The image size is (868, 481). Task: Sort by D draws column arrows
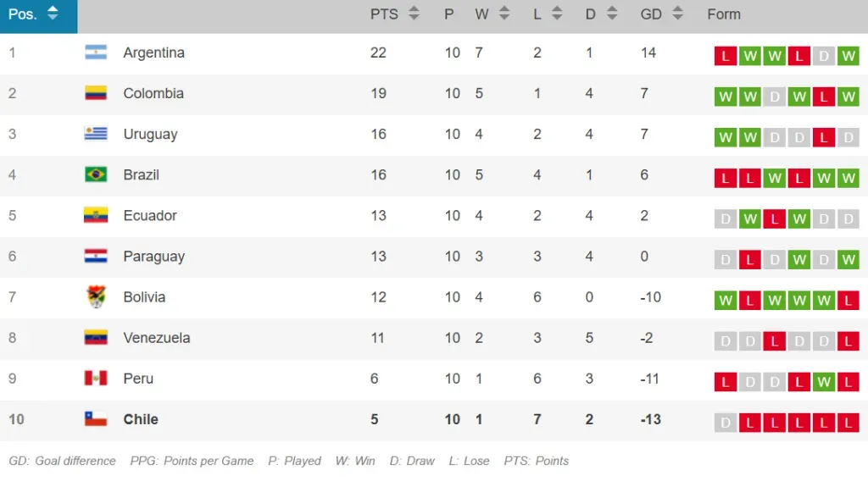pos(613,14)
